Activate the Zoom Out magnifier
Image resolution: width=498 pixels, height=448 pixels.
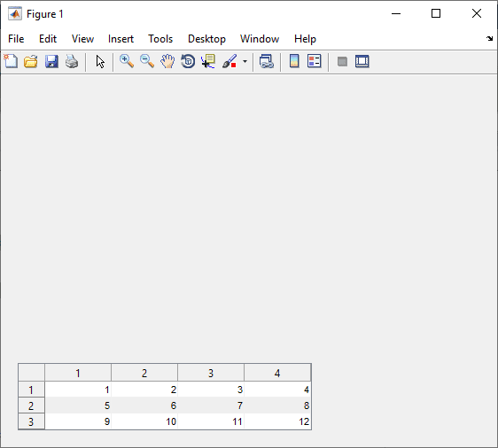147,61
